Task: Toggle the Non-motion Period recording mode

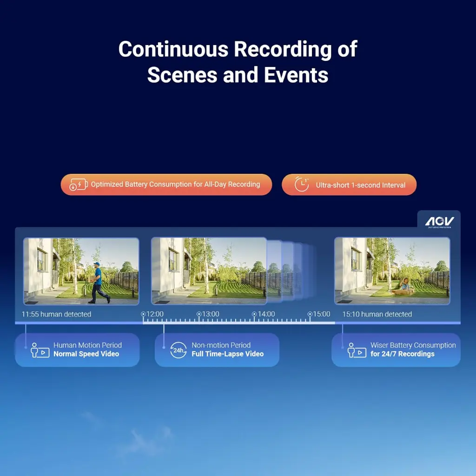Action: 217,350
